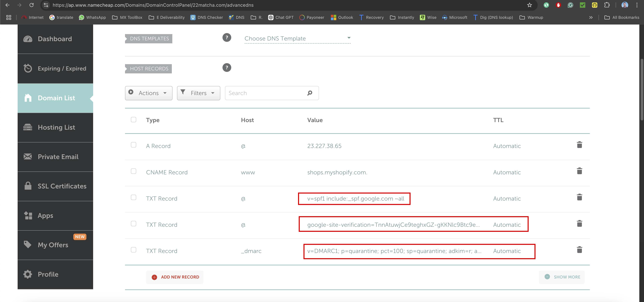The image size is (644, 302).
Task: Open SSL Certificates in sidebar
Action: 55,186
